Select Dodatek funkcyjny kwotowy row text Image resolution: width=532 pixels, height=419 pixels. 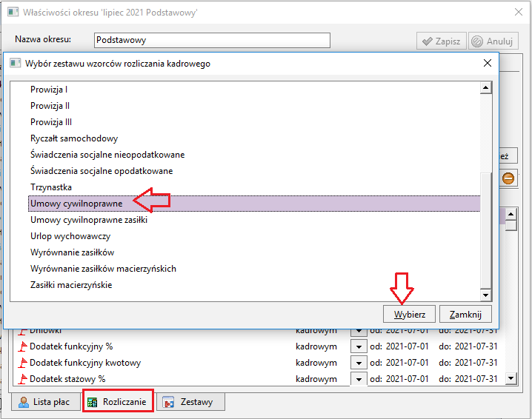[x=85, y=363]
